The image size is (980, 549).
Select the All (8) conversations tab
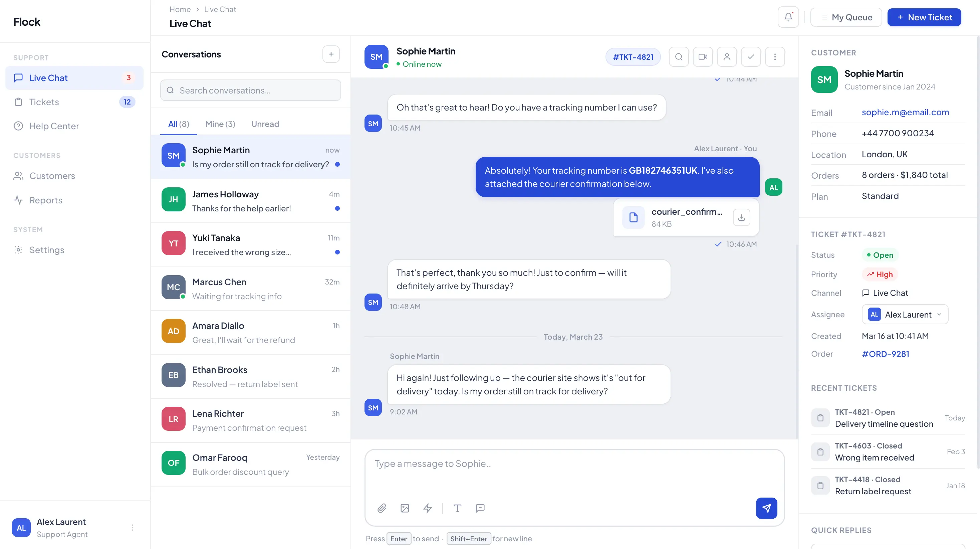click(179, 124)
